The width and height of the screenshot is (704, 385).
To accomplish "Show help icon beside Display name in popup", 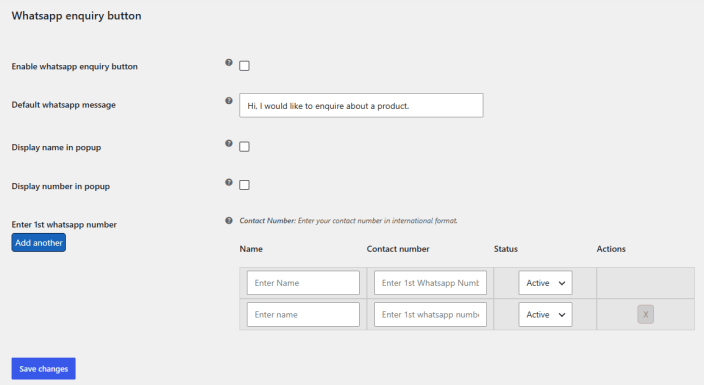I will [x=229, y=143].
